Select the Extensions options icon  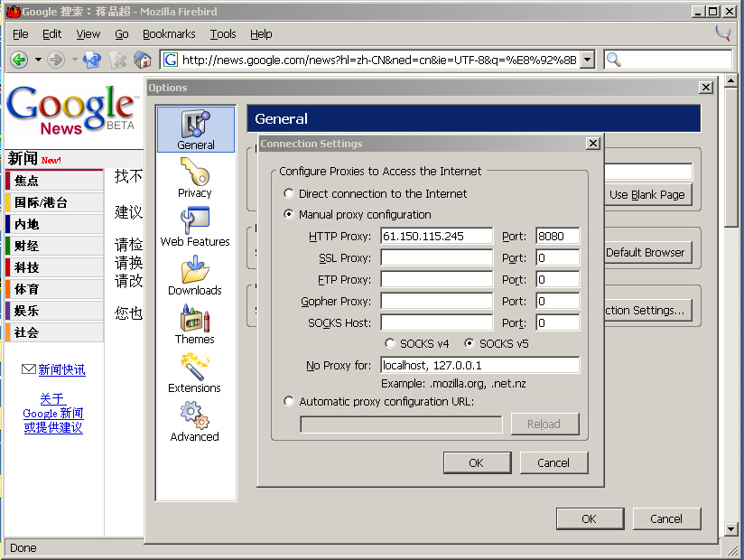pyautogui.click(x=195, y=373)
